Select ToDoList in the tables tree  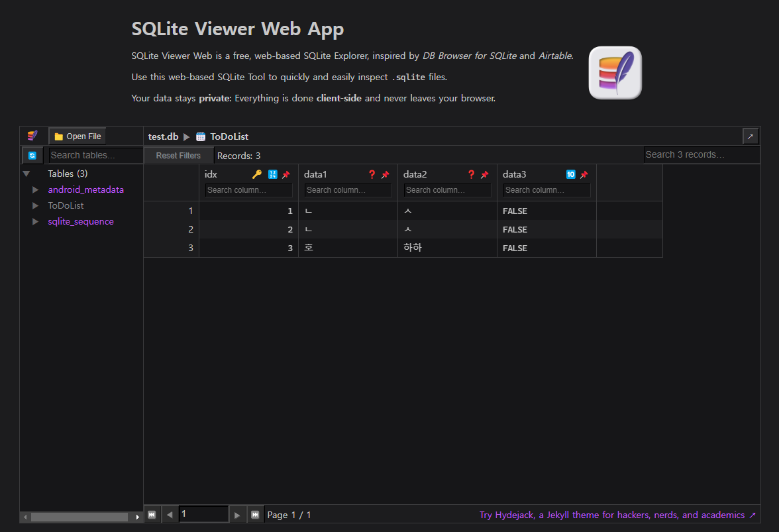(66, 205)
